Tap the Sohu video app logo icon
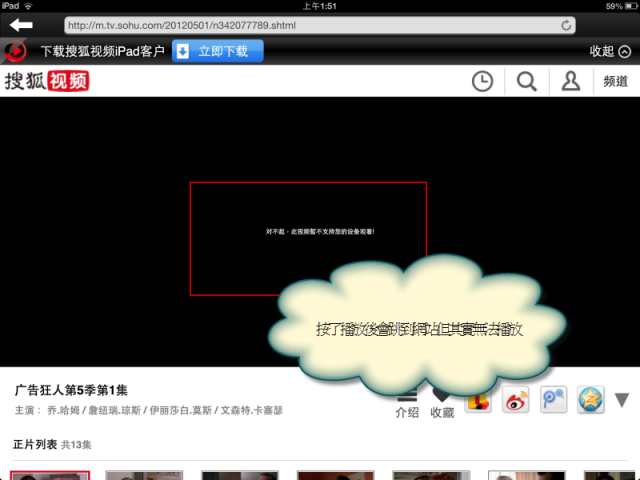This screenshot has height=480, width=640. [15, 51]
